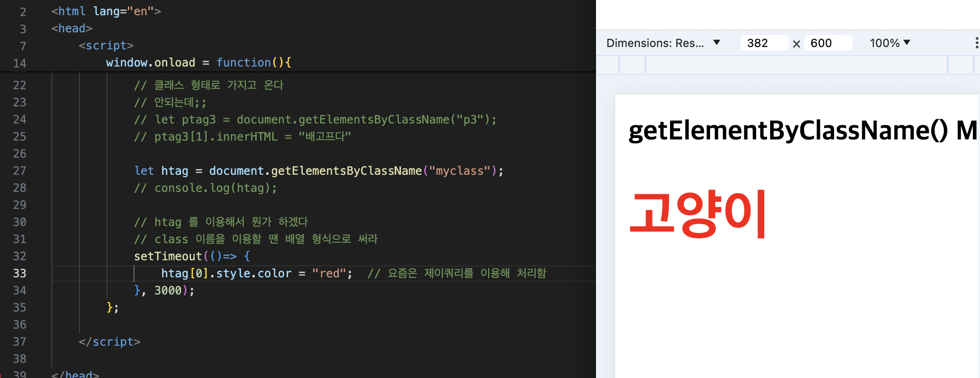Click 'htag[0].style.color' code on line 33
The width and height of the screenshot is (980, 378).
coord(226,274)
